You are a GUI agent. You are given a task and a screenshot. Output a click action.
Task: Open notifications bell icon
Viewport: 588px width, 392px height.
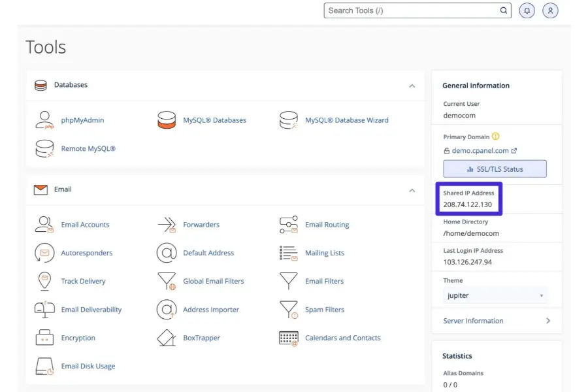click(527, 10)
